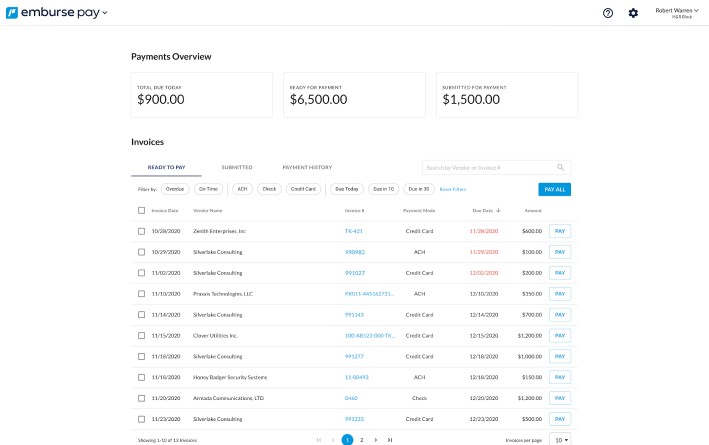Click the Invoice Date column header
Screen dimensions: 709x445
(x=165, y=211)
